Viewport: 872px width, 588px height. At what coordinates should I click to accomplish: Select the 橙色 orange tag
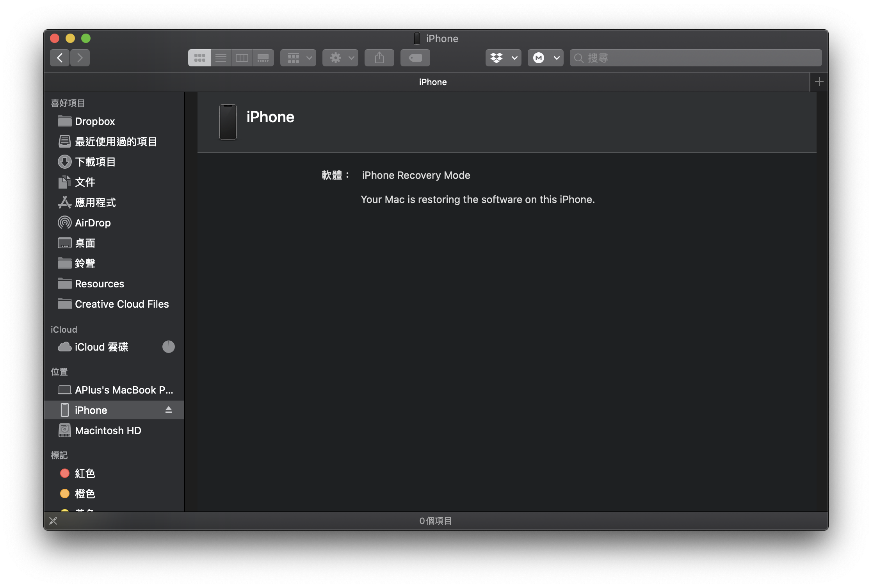[114, 494]
